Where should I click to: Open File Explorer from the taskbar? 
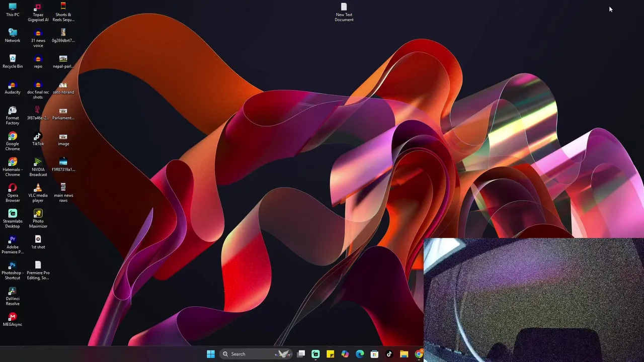(404, 354)
